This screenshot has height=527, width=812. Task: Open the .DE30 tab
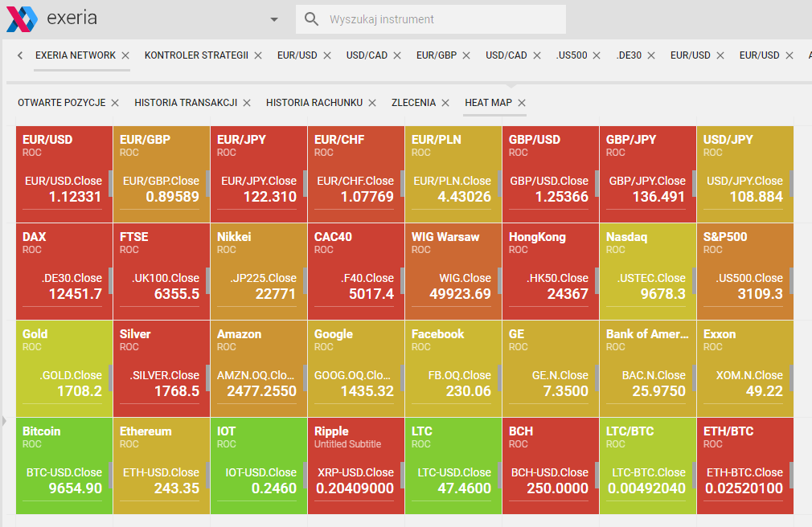pyautogui.click(x=629, y=55)
